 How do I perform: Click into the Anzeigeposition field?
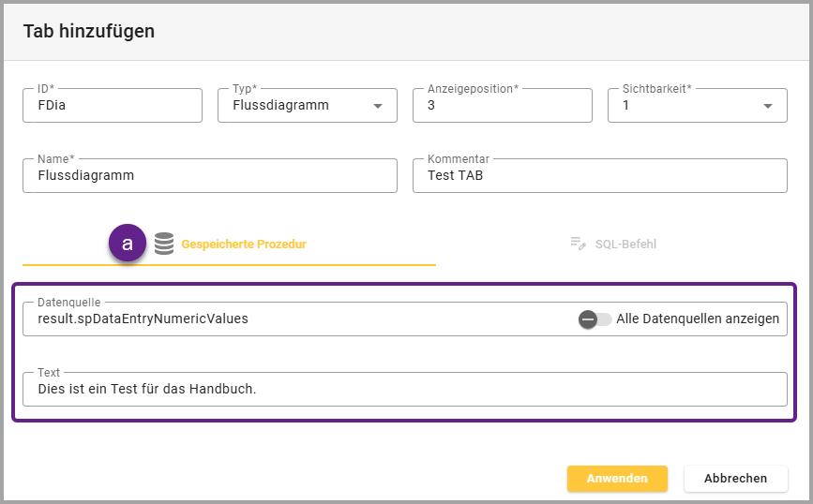coord(502,106)
